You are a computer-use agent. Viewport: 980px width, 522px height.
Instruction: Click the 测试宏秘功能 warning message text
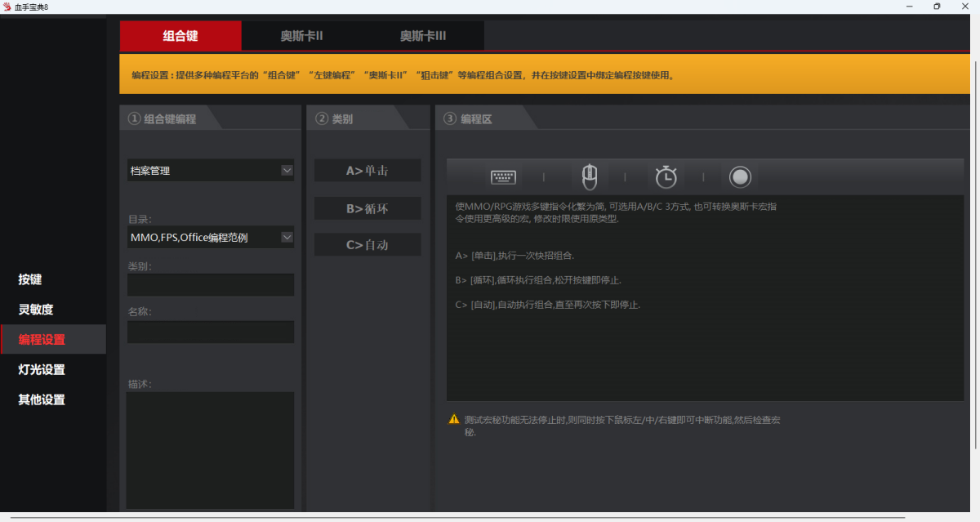click(621, 426)
